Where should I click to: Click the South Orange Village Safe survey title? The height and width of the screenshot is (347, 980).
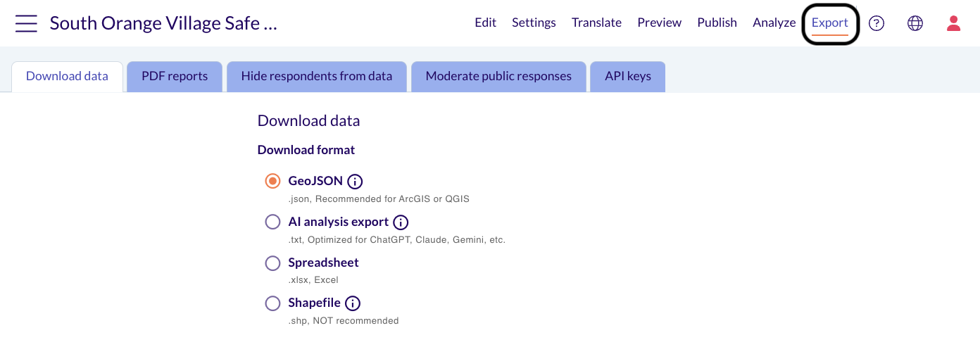163,23
